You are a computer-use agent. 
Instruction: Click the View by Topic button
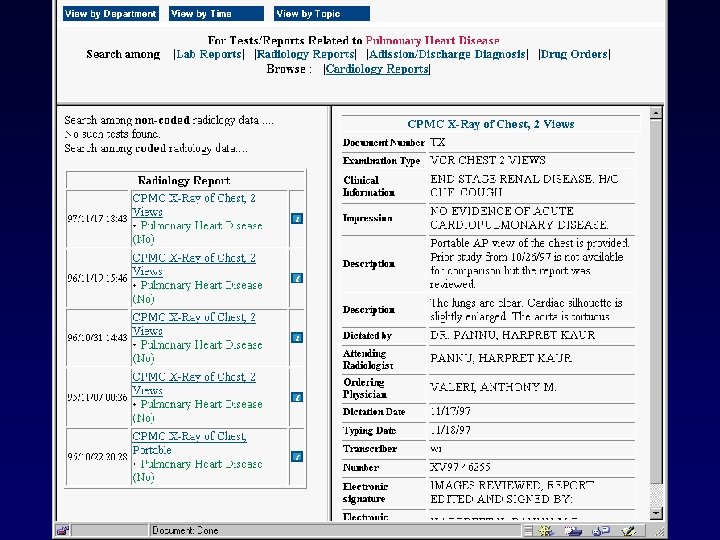321,14
